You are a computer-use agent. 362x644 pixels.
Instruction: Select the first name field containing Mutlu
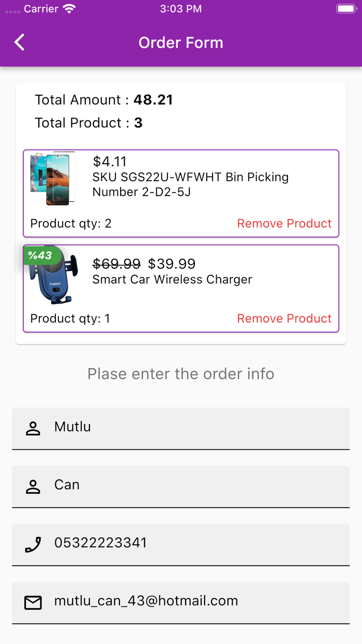(x=181, y=428)
